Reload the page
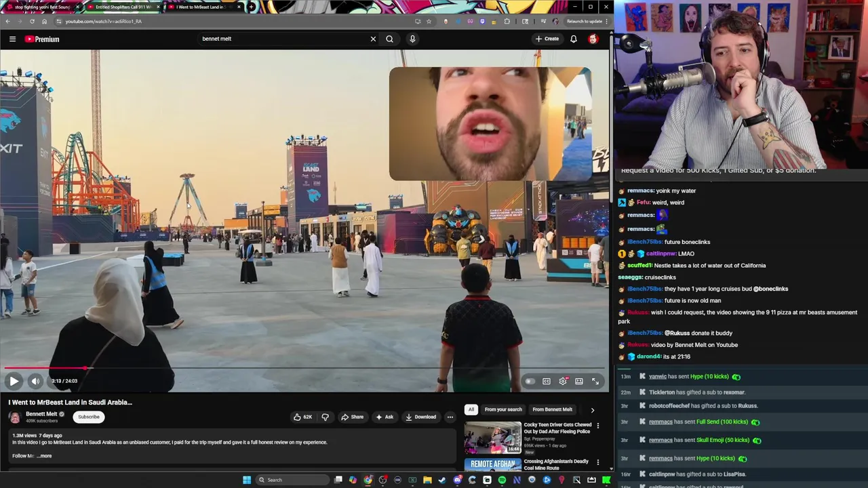This screenshot has height=488, width=868. point(32,21)
